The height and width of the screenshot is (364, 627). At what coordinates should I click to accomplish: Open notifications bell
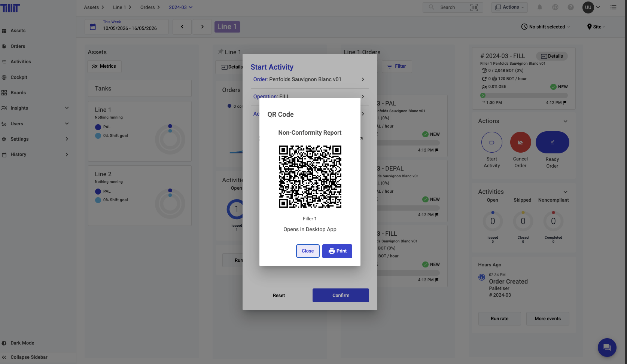(x=539, y=7)
